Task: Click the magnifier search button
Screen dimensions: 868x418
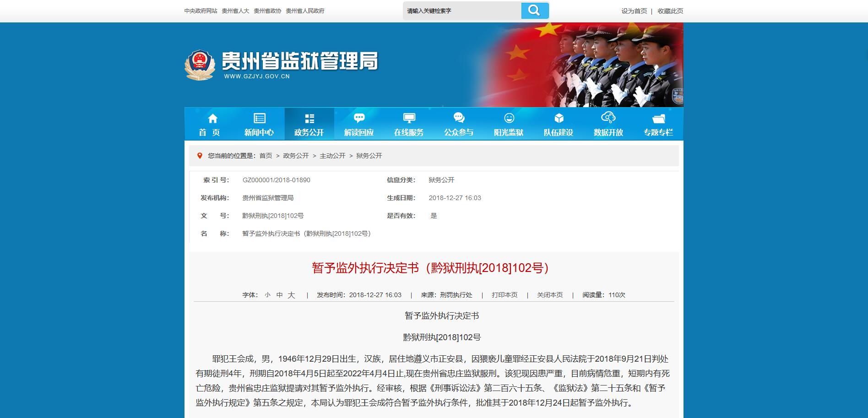Action: click(x=534, y=11)
